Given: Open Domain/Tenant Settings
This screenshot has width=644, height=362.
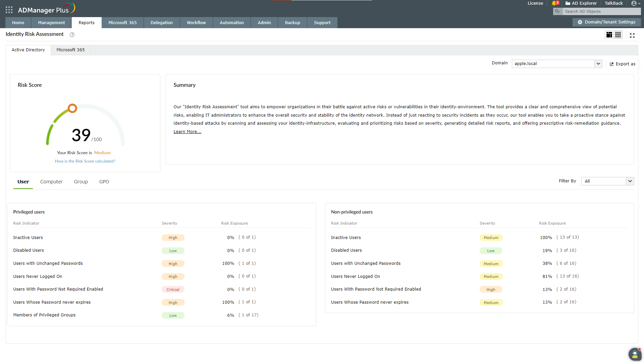Looking at the screenshot, I should 606,22.
